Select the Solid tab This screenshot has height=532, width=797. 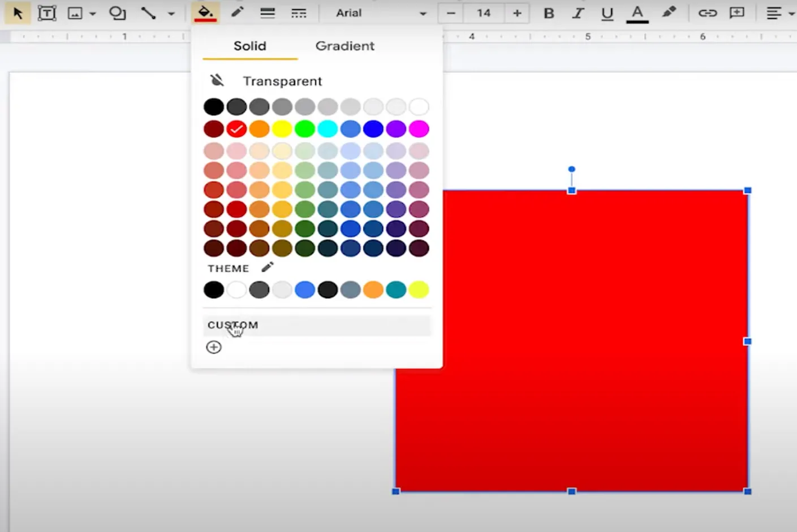tap(249, 46)
